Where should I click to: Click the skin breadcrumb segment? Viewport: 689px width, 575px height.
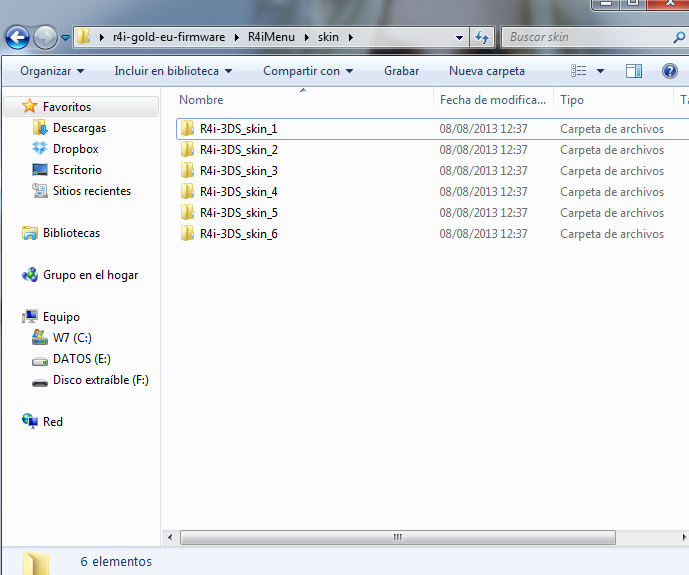[x=328, y=37]
